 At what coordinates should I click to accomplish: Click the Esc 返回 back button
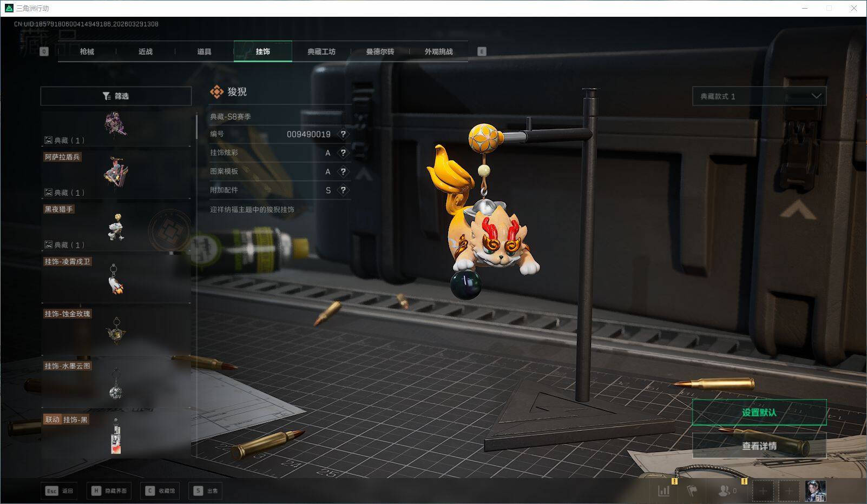tap(59, 491)
